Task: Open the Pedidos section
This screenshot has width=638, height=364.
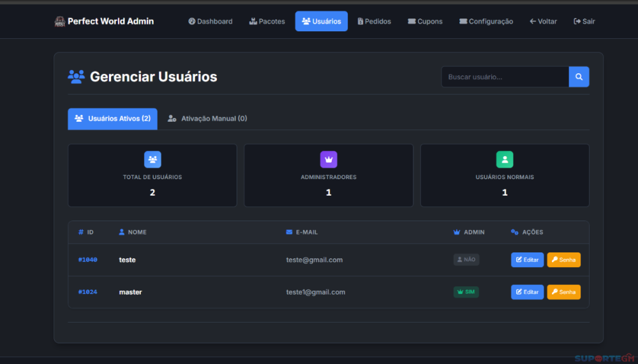Action: 374,22
